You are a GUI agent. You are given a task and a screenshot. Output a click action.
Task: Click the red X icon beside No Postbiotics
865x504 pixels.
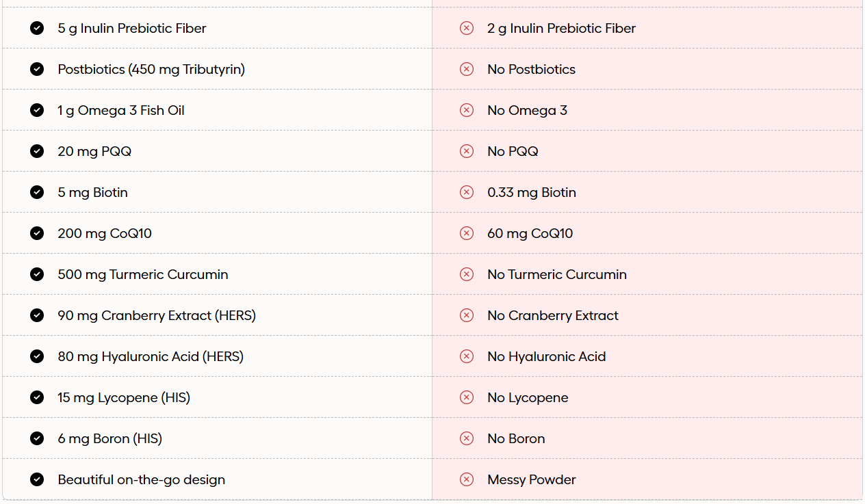[467, 69]
